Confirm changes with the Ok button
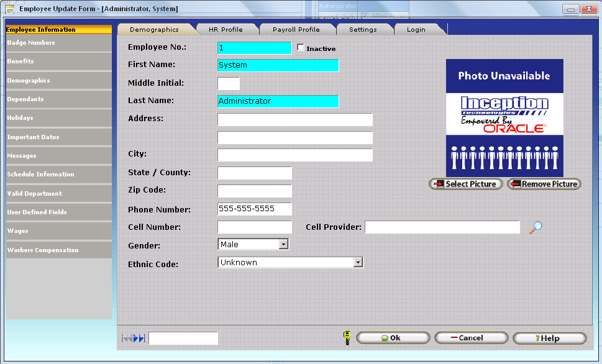The height and width of the screenshot is (364, 602). (x=393, y=338)
